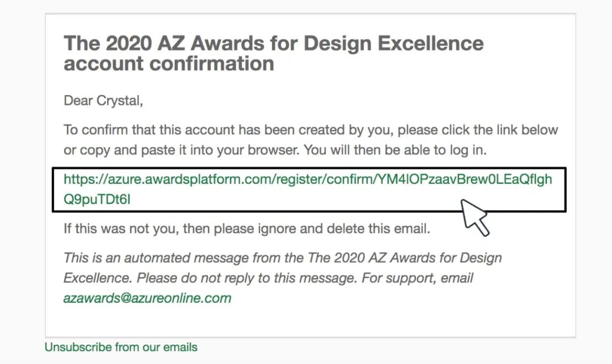Open the azure.awardsplatform.com account confirmation link
Image resolution: width=612 pixels, height=364 pixels.
pyautogui.click(x=308, y=190)
